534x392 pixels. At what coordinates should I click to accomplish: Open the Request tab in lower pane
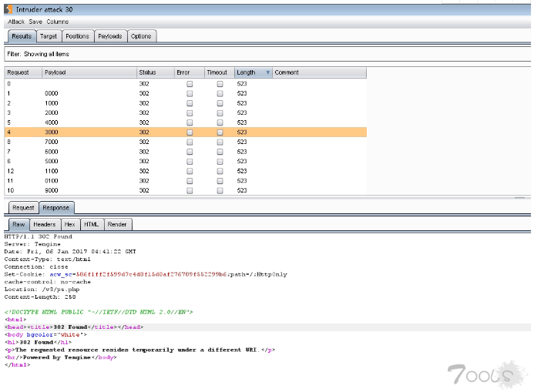click(23, 208)
